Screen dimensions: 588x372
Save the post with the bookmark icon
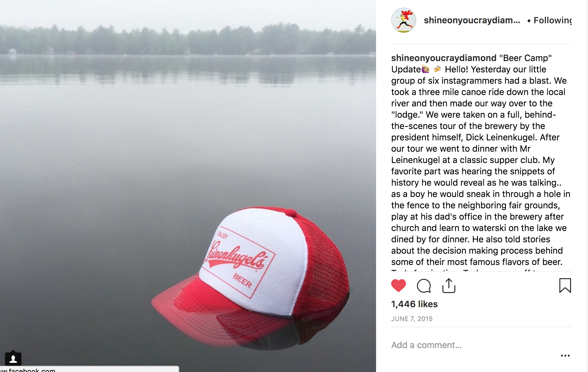565,285
